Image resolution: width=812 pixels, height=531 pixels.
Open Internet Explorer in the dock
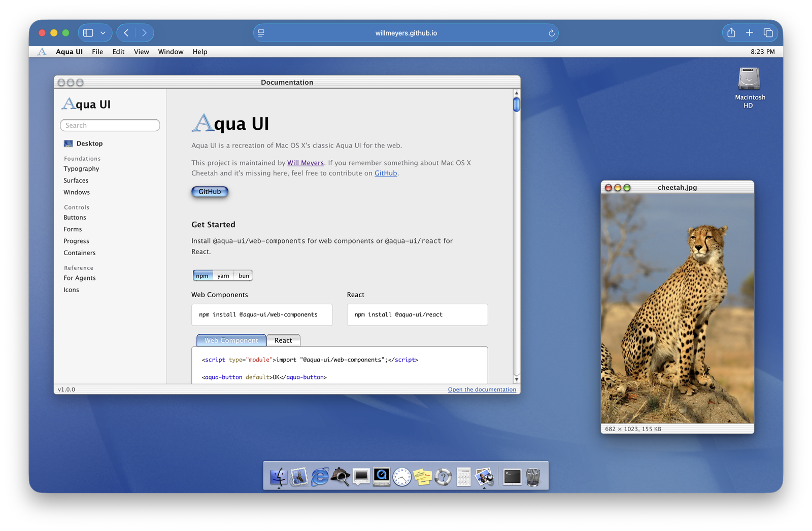click(x=320, y=477)
